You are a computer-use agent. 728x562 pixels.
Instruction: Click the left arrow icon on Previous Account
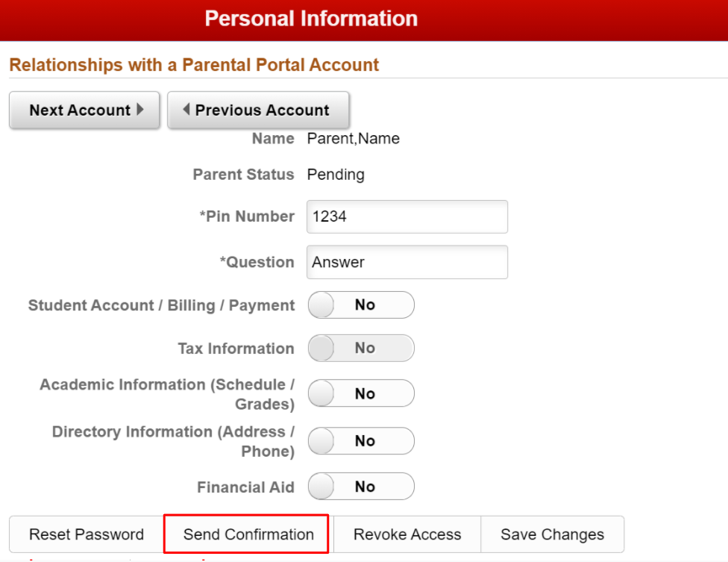pos(186,110)
